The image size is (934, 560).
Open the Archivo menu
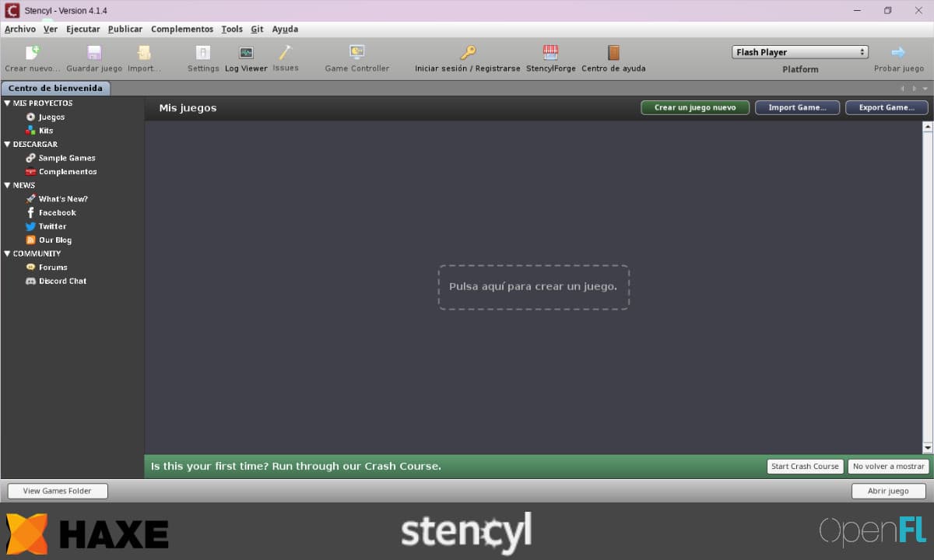click(x=20, y=29)
